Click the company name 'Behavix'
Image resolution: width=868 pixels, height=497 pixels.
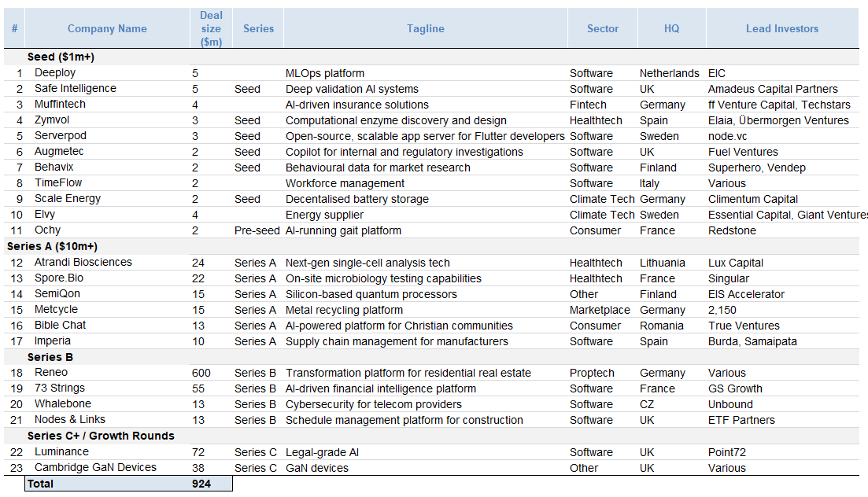pyautogui.click(x=54, y=168)
